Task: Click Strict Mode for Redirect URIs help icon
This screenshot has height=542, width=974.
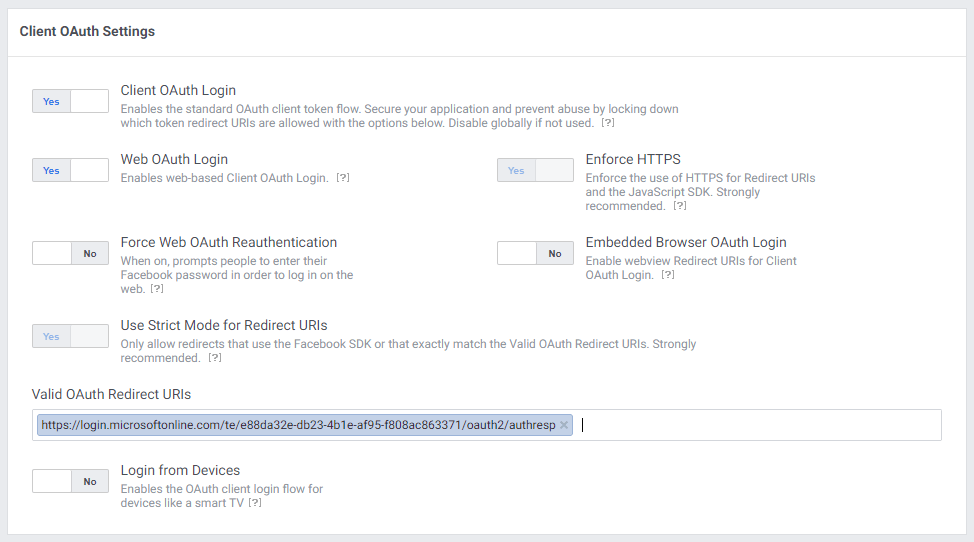Action: tap(215, 358)
